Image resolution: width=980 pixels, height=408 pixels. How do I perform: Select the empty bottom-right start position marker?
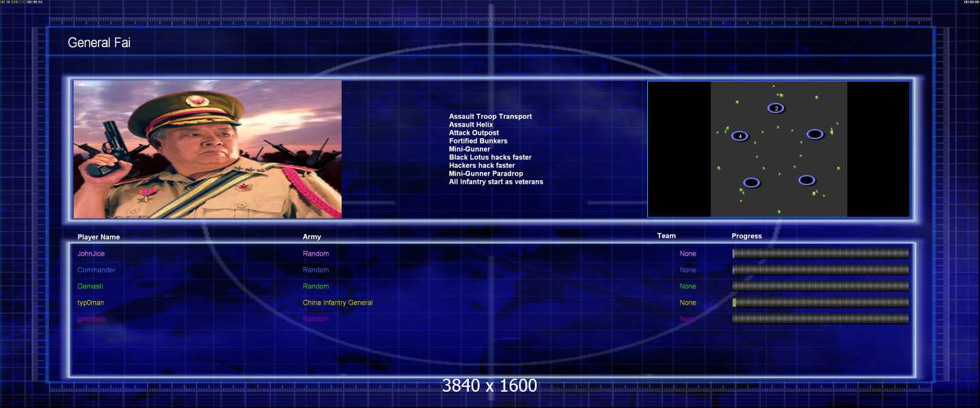[806, 180]
